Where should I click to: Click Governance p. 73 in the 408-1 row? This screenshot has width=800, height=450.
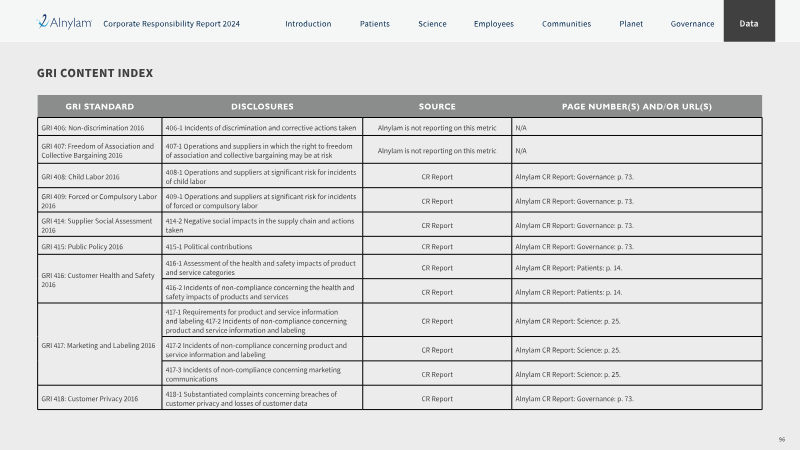tap(574, 177)
